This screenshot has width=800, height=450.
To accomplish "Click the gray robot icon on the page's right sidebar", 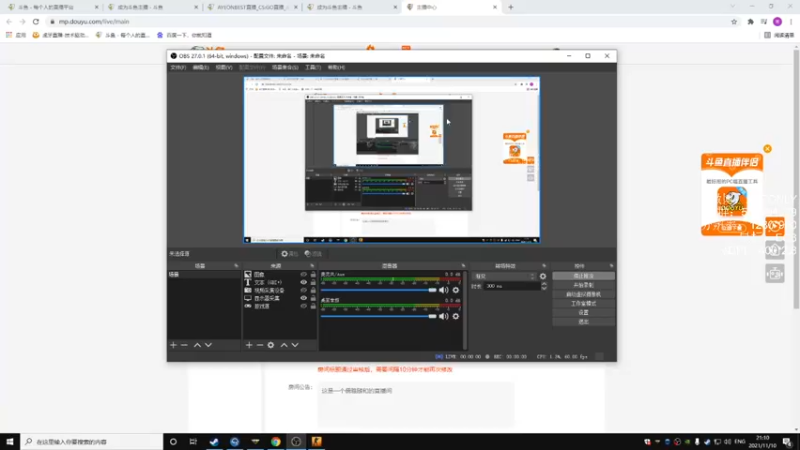I will click(x=774, y=274).
